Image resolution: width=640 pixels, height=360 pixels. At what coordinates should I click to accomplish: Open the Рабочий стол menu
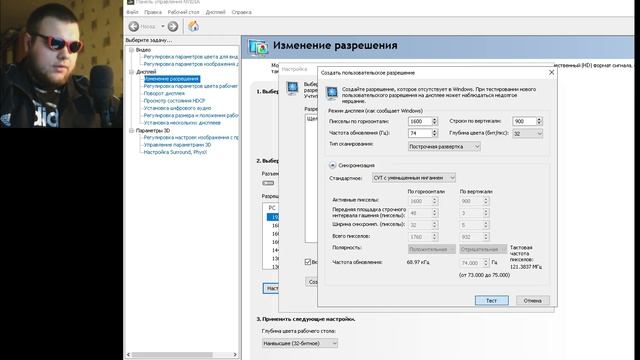pos(183,12)
